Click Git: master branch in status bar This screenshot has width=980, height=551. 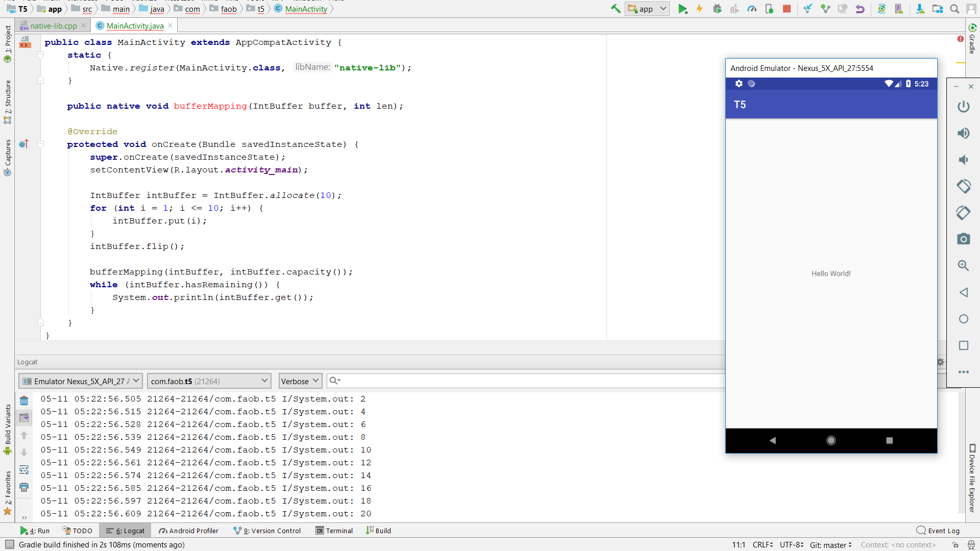(830, 545)
